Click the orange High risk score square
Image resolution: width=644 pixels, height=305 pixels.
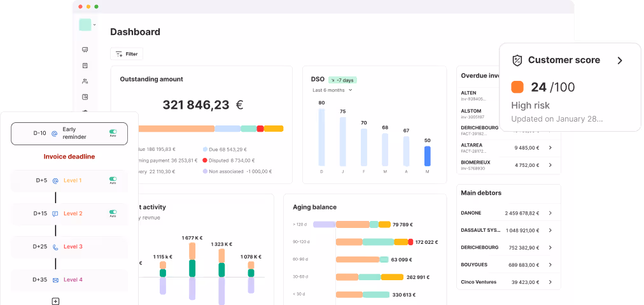(x=517, y=87)
